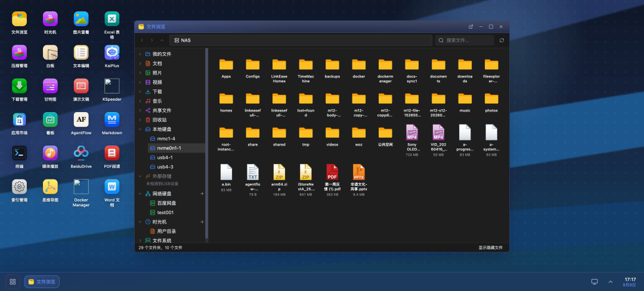Select the Sony OLED MP4 video file

click(412, 141)
